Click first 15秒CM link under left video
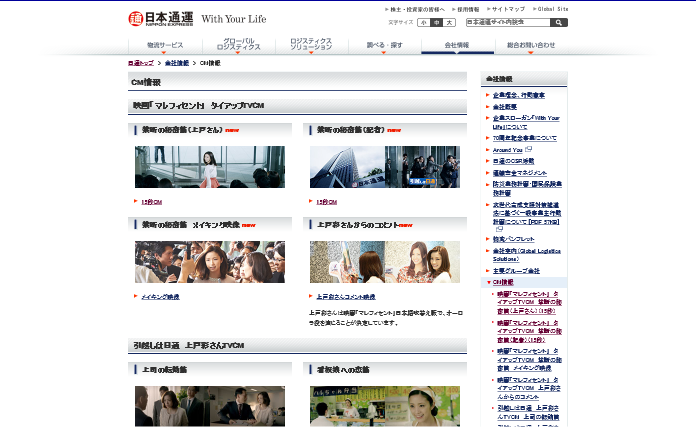 point(151,202)
